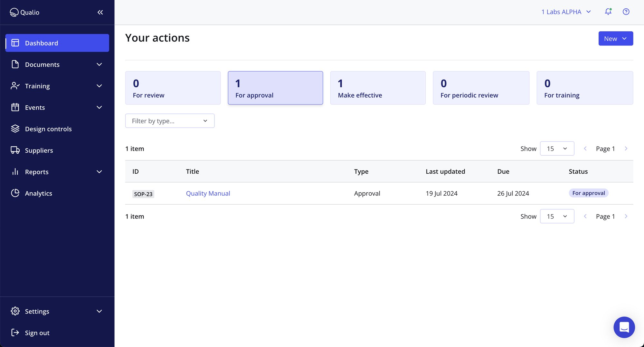Expand the Settings submenu chevron
Viewport: 644px width, 347px height.
[99, 311]
